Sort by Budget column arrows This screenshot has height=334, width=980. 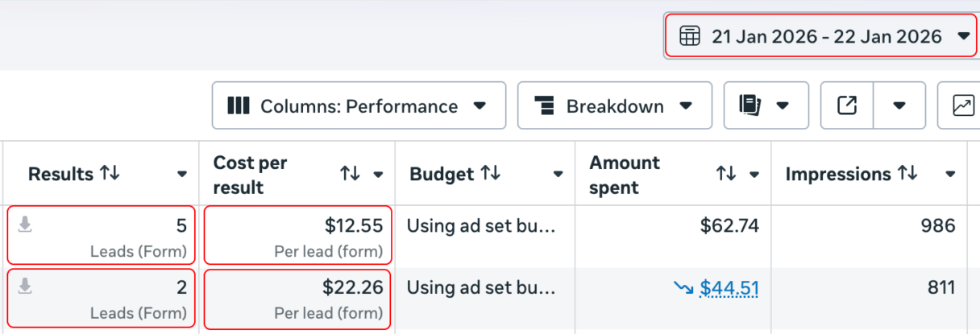point(490,174)
